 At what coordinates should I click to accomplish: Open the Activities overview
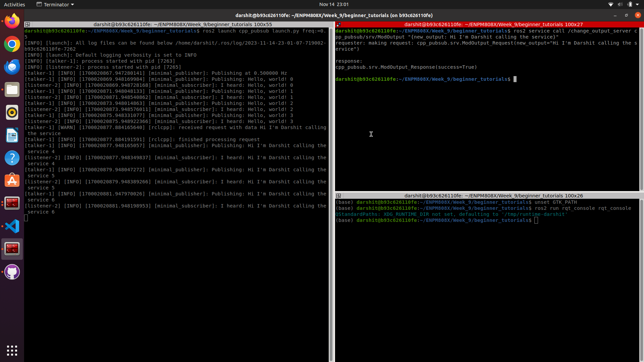click(x=14, y=4)
